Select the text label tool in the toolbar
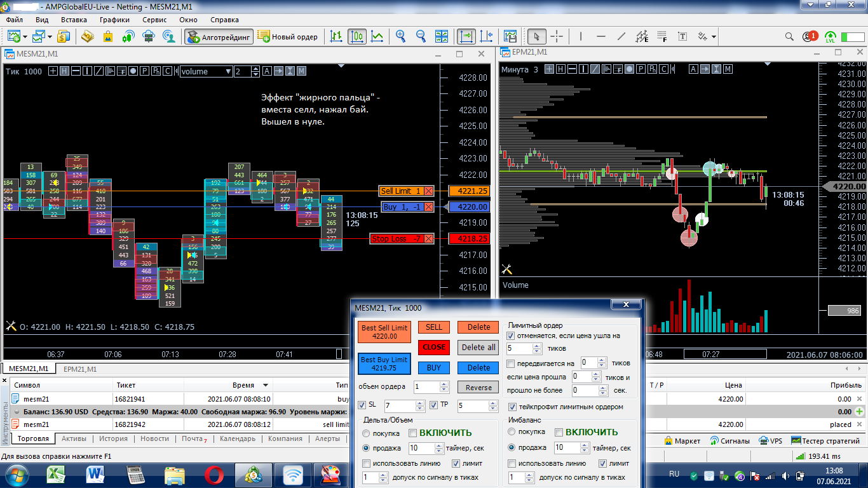Image resolution: width=868 pixels, height=488 pixels. pyautogui.click(x=682, y=37)
